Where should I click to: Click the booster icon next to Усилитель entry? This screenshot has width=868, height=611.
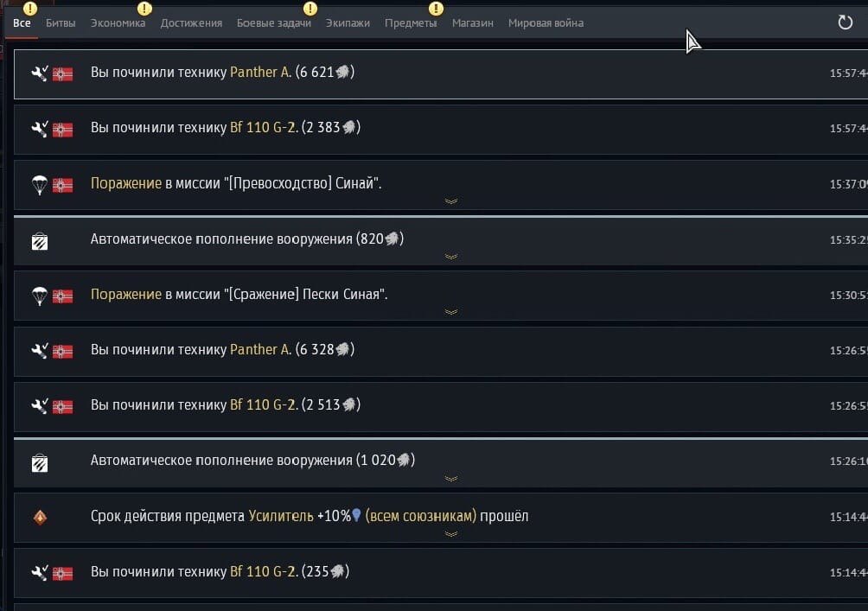[40, 517]
